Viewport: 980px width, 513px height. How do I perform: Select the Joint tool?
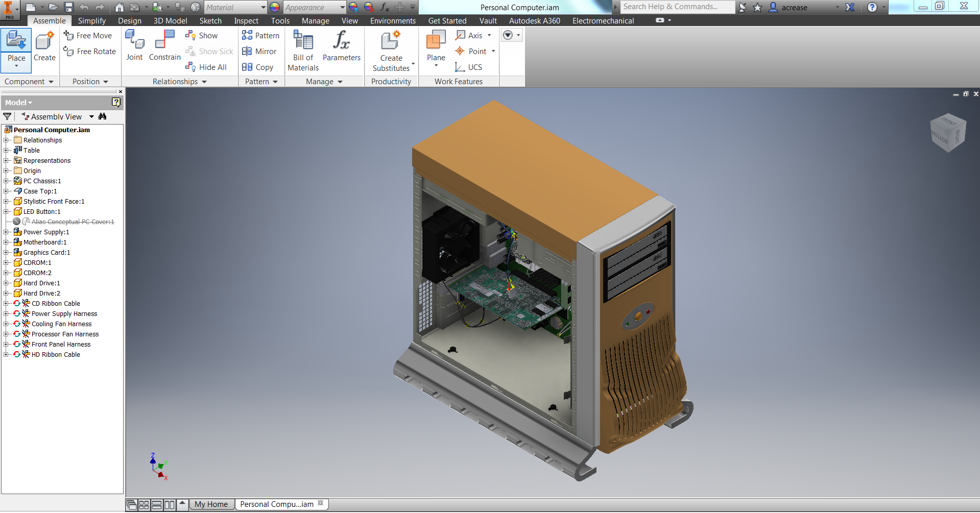(134, 46)
